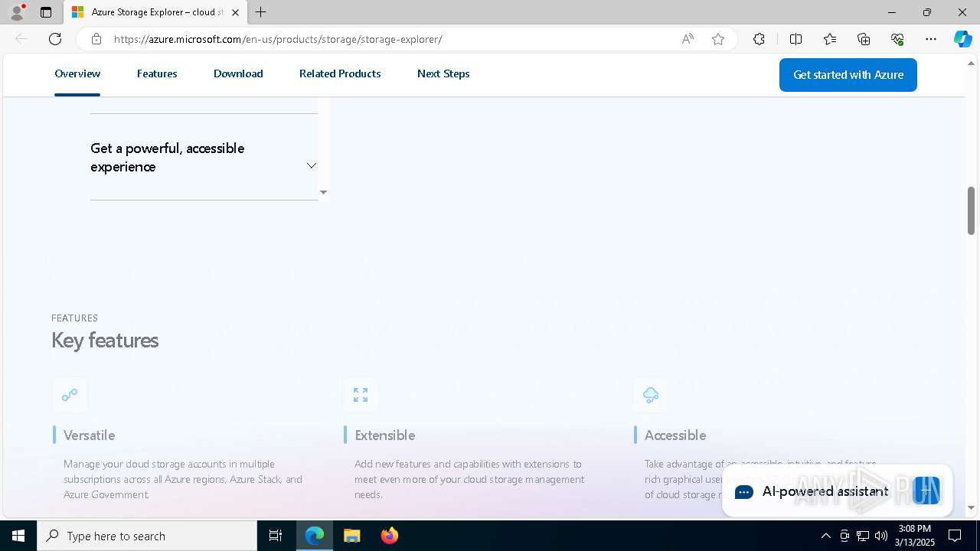The image size is (980, 551).
Task: Open the tab actions menu icon
Action: pyautogui.click(x=46, y=12)
